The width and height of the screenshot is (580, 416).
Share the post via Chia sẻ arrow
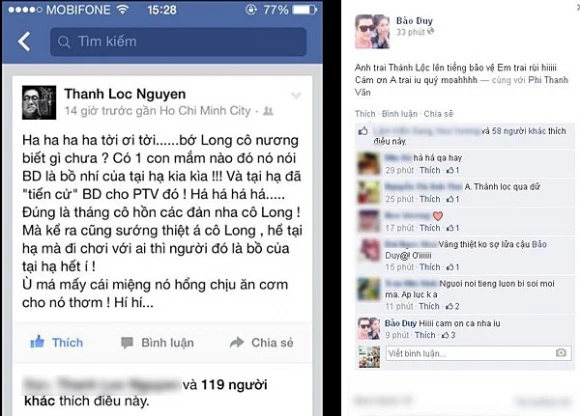tap(262, 343)
